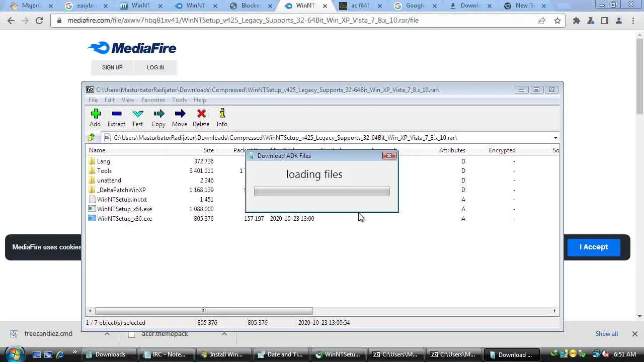Open Chrome extensions puzzle icon
Image resolution: width=644 pixels, height=362 pixels.
pyautogui.click(x=577, y=21)
